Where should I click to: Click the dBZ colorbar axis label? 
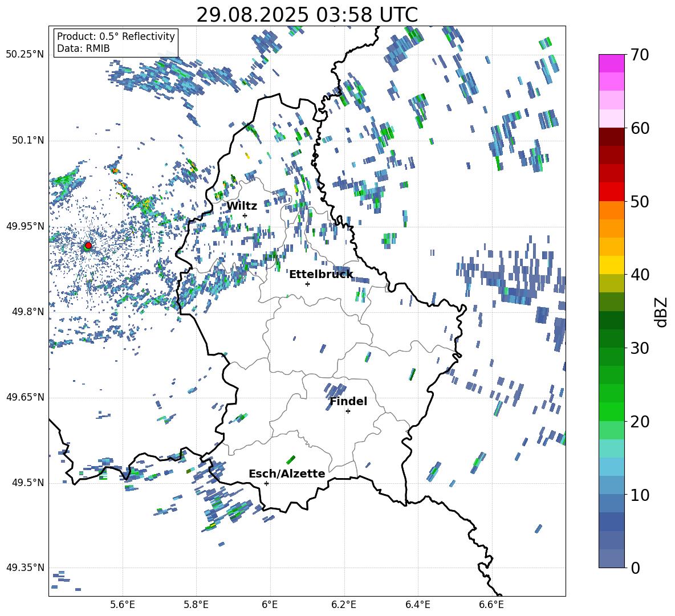click(x=662, y=312)
